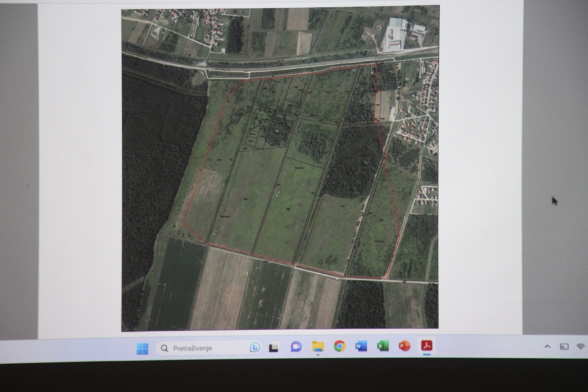Open the cast display tray icon
The image size is (588, 392).
click(x=564, y=347)
